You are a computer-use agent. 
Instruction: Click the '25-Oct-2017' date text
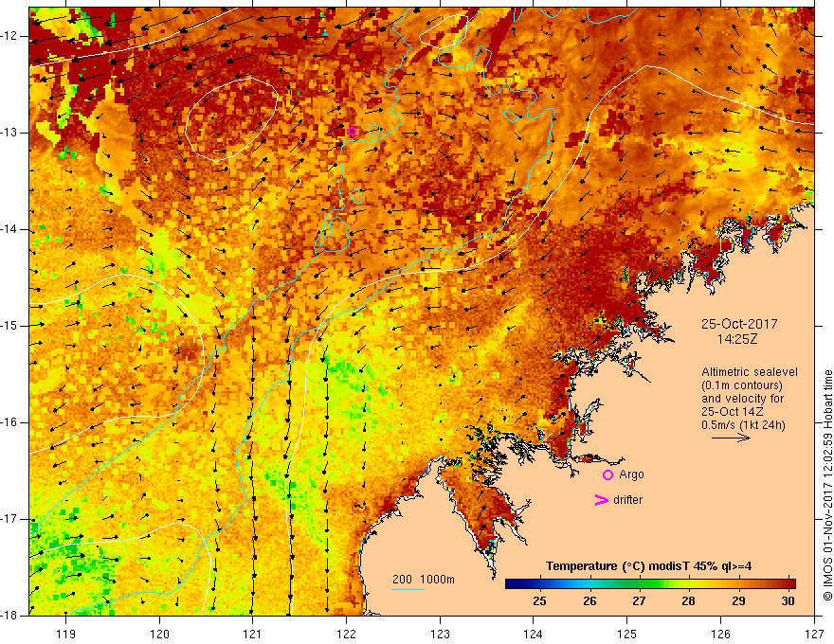click(739, 324)
